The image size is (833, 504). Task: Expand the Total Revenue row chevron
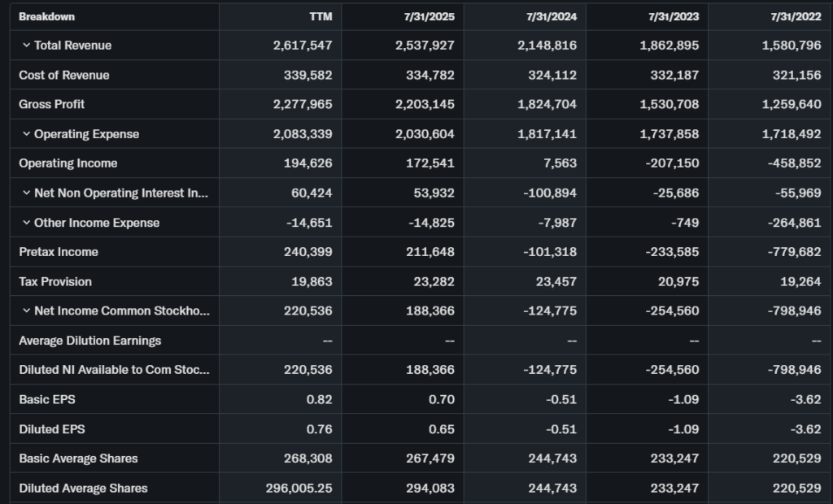[26, 46]
